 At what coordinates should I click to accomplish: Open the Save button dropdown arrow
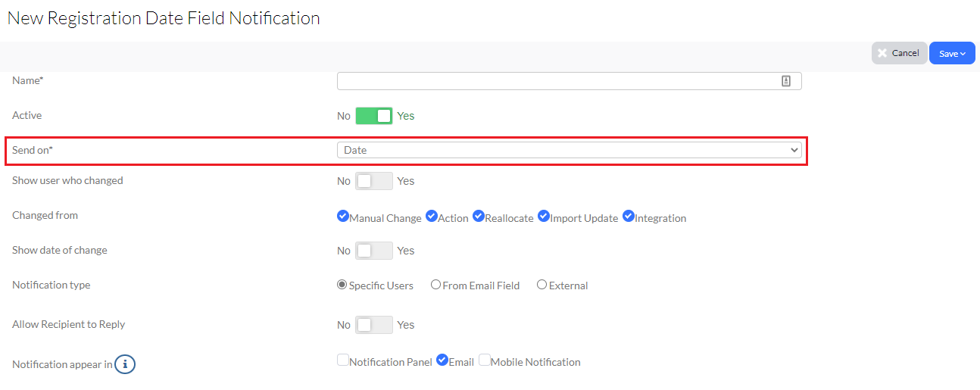(963, 54)
